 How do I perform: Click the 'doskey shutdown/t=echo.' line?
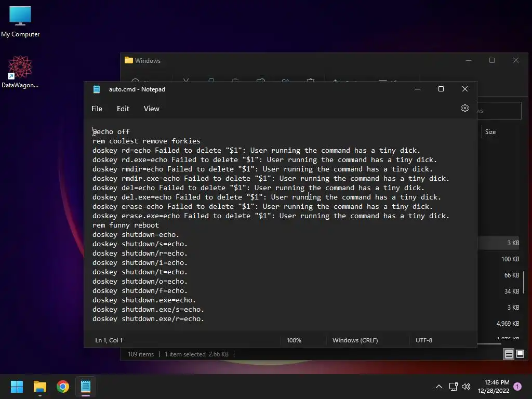pyautogui.click(x=140, y=272)
